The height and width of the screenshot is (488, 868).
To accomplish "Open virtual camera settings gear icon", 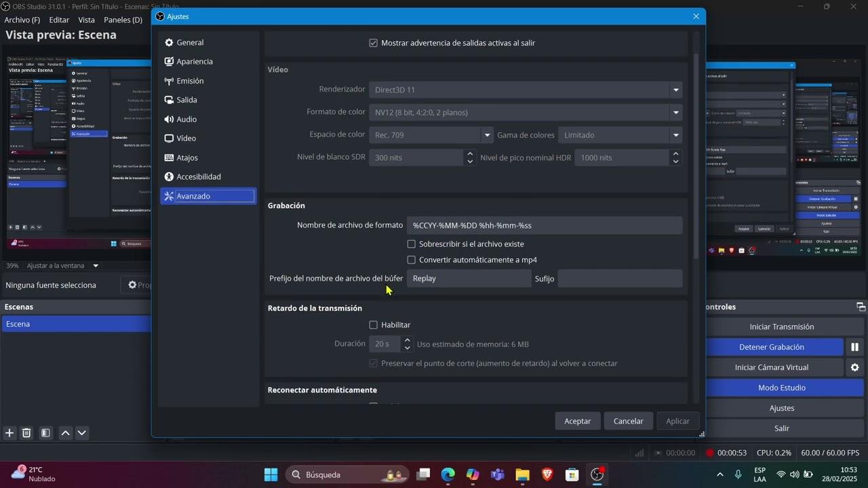I will click(854, 367).
